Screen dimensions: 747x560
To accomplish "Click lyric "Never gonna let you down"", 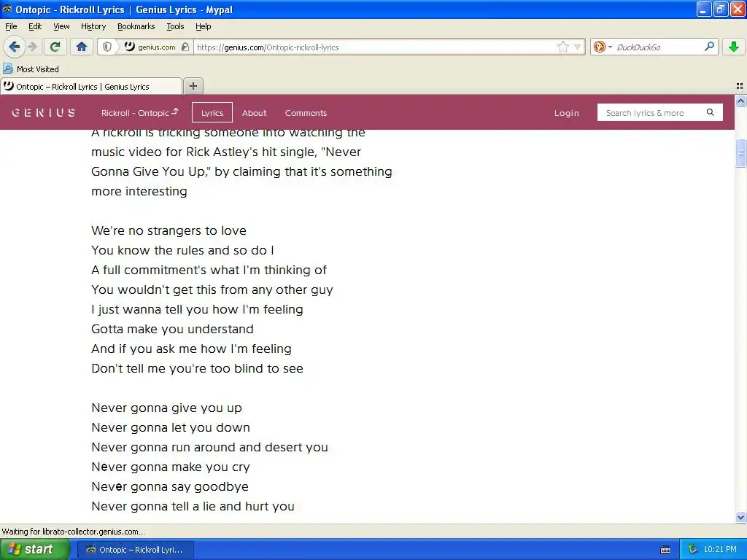I will pyautogui.click(x=171, y=427).
